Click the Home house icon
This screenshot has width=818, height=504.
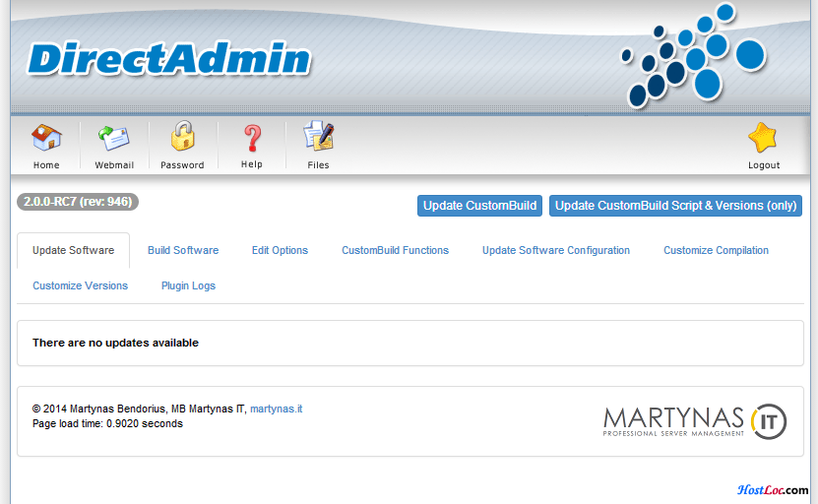coord(46,137)
